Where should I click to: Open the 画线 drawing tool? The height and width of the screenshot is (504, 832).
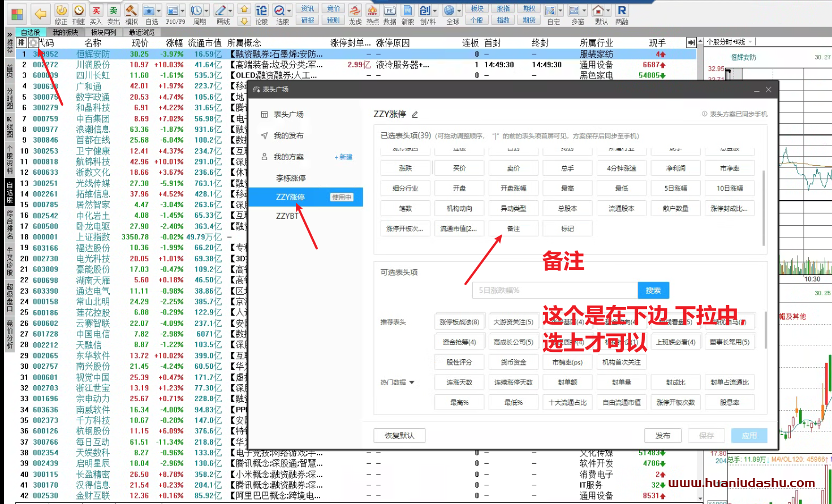221,10
